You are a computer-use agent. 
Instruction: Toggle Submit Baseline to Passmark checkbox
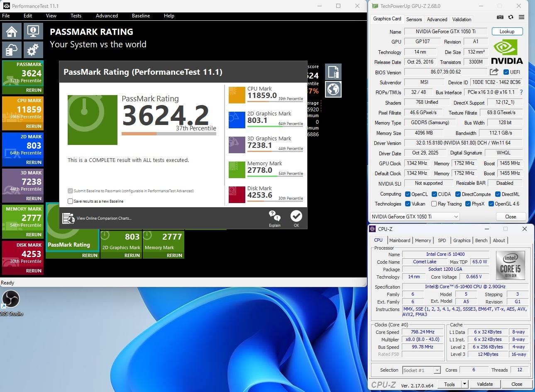click(x=70, y=191)
